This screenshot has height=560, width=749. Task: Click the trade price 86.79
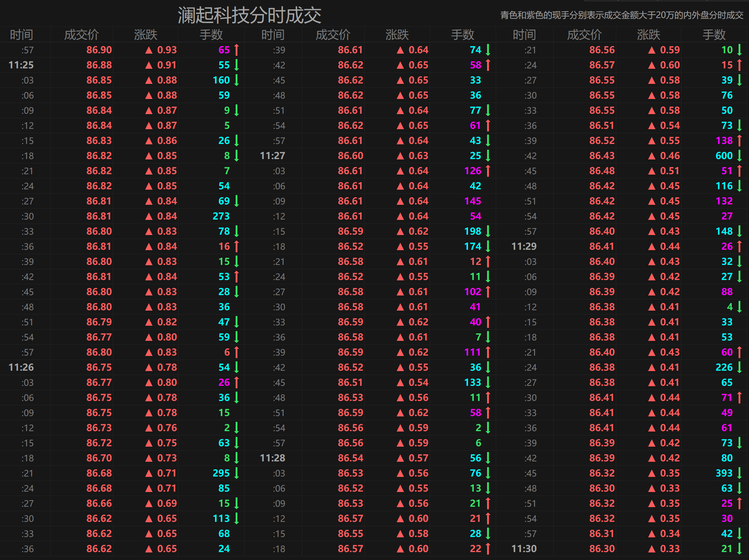click(99, 322)
